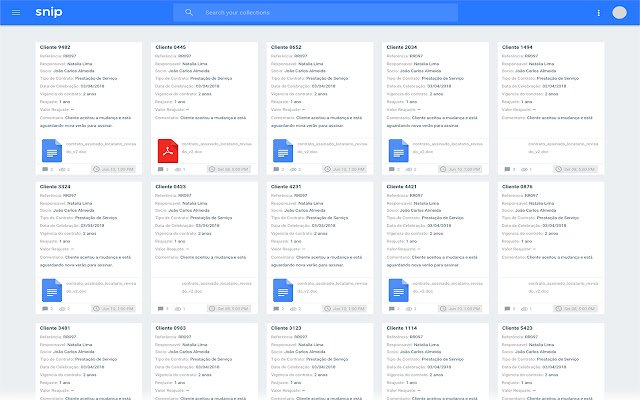Image resolution: width=640 pixels, height=400 pixels.
Task: Open the blue document file on Cliente 2034
Action: click(399, 151)
